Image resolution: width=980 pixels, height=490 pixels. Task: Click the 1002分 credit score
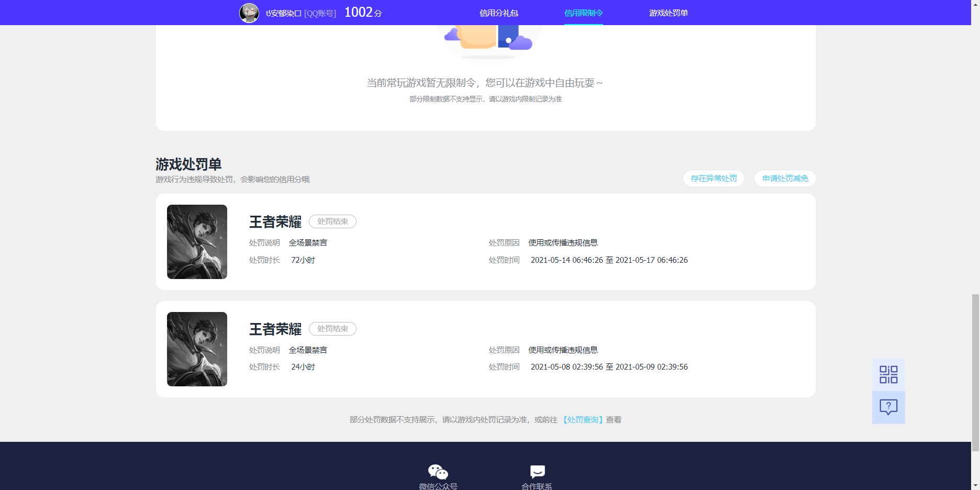(x=363, y=13)
